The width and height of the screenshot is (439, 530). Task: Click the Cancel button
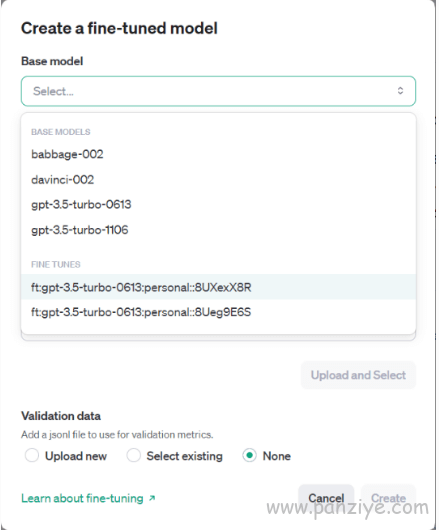coord(326,498)
